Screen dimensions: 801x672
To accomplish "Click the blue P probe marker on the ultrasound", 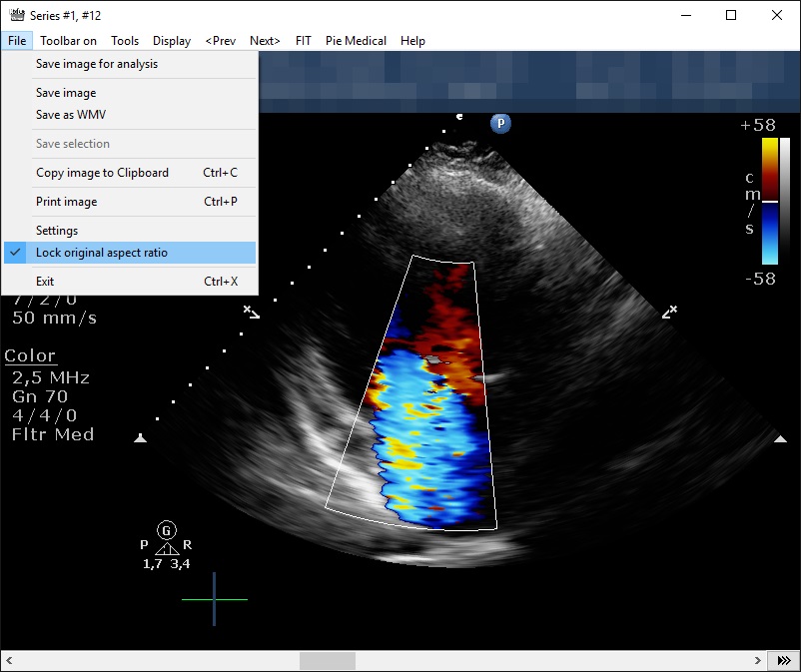I will (499, 123).
